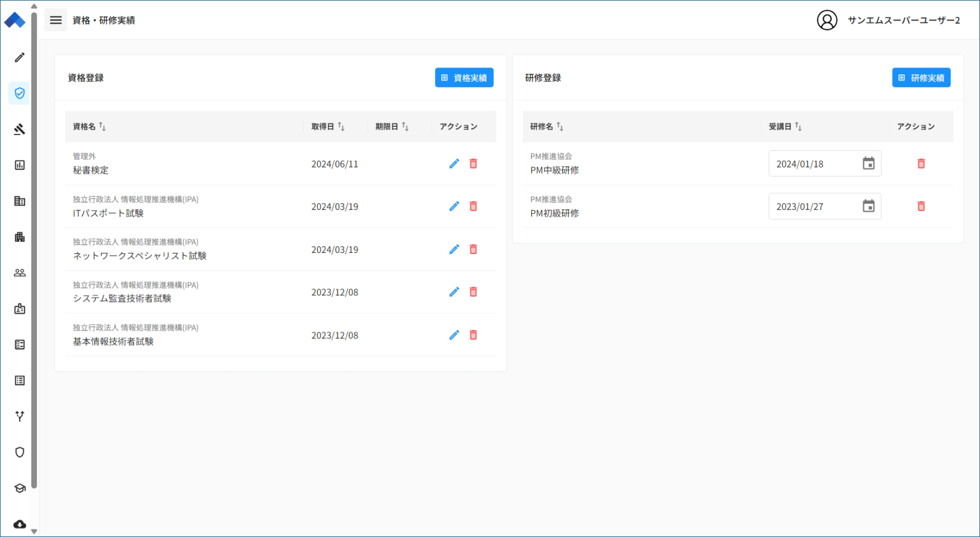Open the outline shield sidebar icon
Viewport: 980px width, 537px height.
[20, 452]
